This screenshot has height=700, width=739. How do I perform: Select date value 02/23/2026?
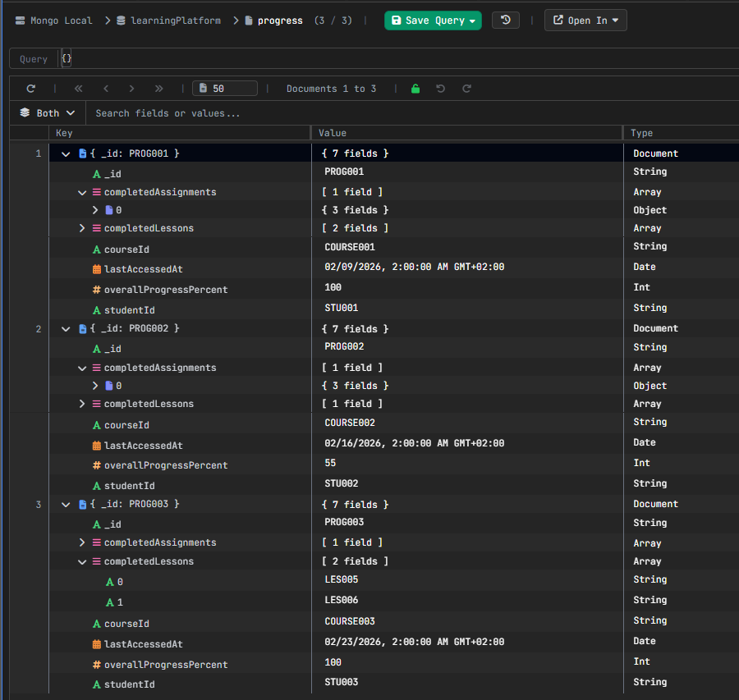click(x=415, y=642)
